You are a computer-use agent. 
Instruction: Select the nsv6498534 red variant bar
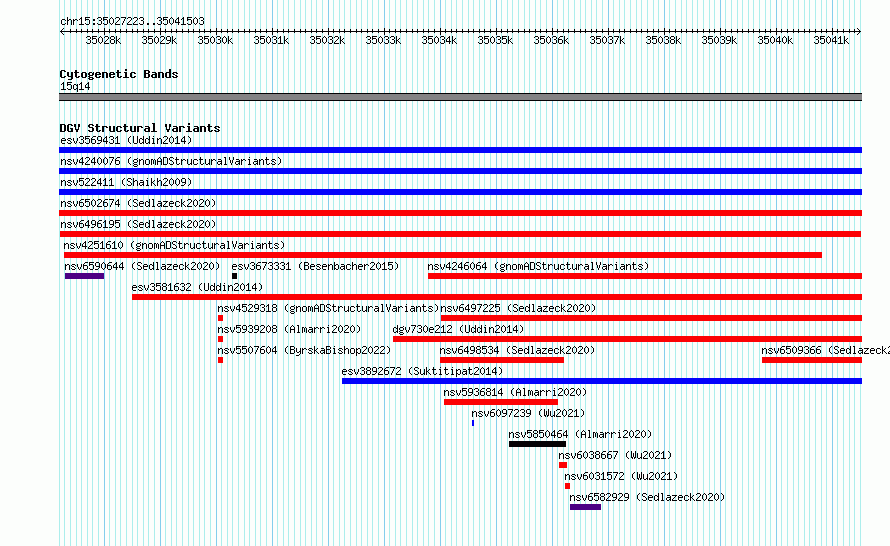coord(502,360)
